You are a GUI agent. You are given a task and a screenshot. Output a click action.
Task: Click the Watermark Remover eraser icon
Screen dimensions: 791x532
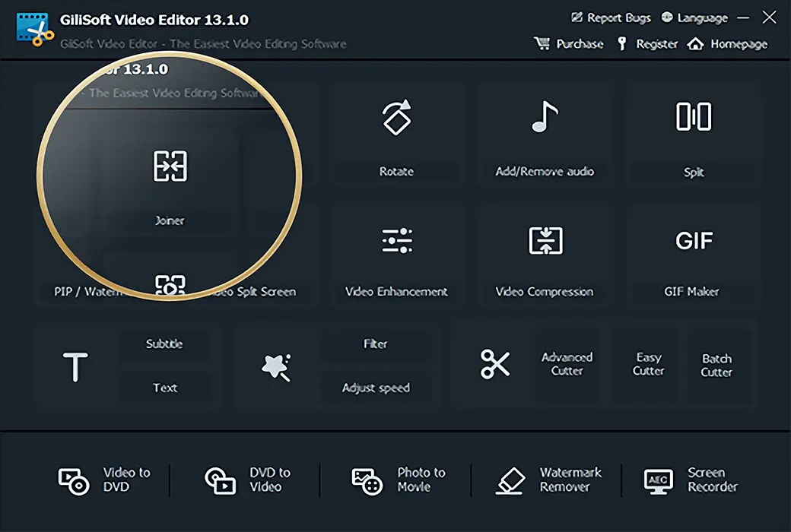pyautogui.click(x=510, y=480)
